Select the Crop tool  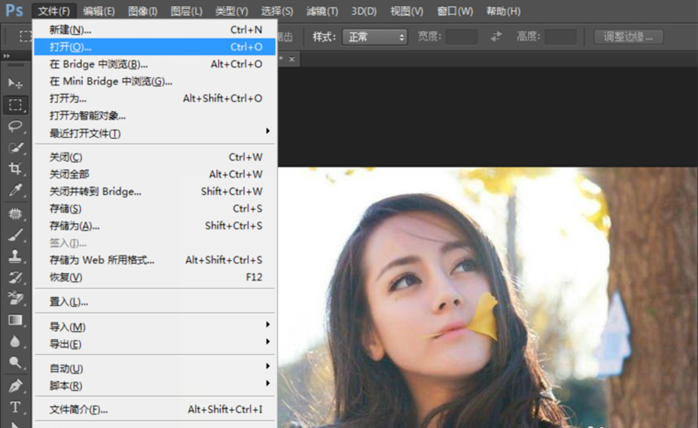tap(15, 169)
